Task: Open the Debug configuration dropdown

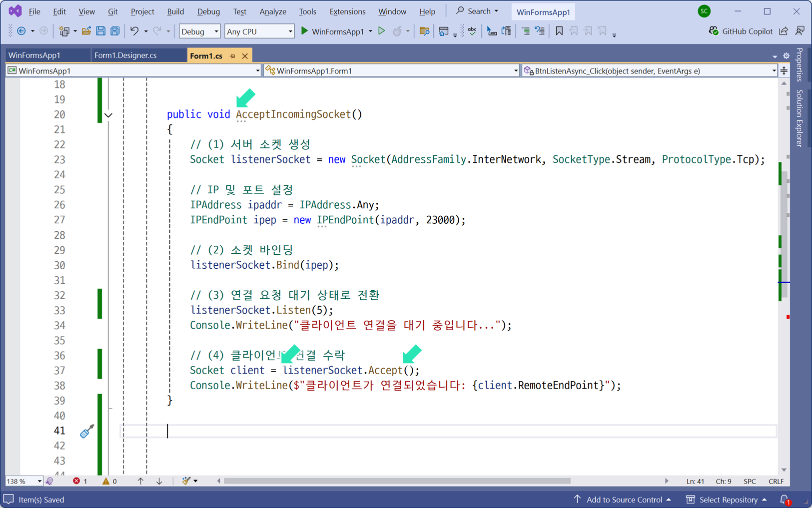Action: coord(199,31)
